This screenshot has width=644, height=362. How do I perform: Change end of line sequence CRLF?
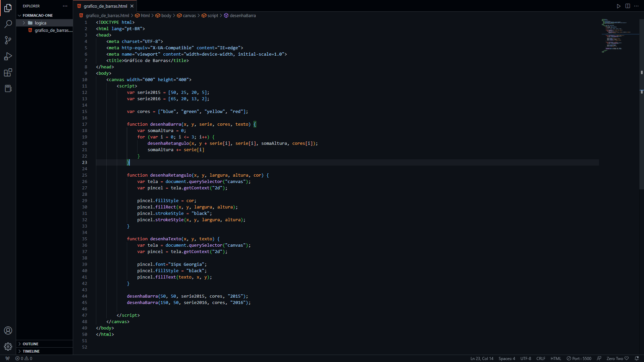pyautogui.click(x=541, y=358)
